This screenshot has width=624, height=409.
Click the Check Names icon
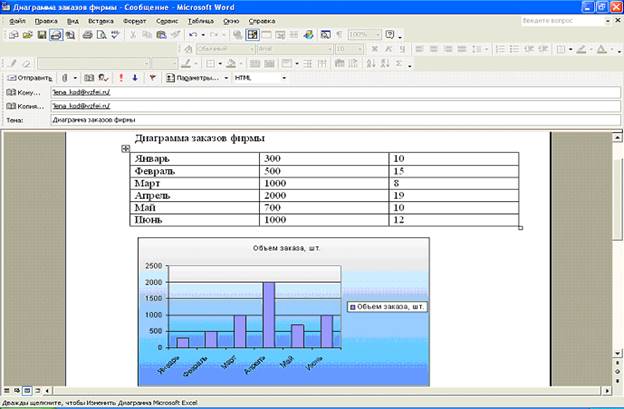click(103, 77)
